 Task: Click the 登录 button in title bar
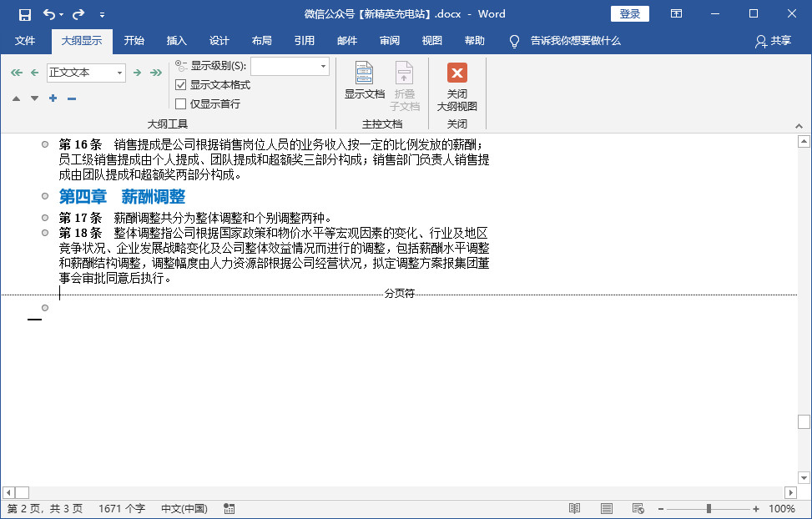pyautogui.click(x=629, y=13)
